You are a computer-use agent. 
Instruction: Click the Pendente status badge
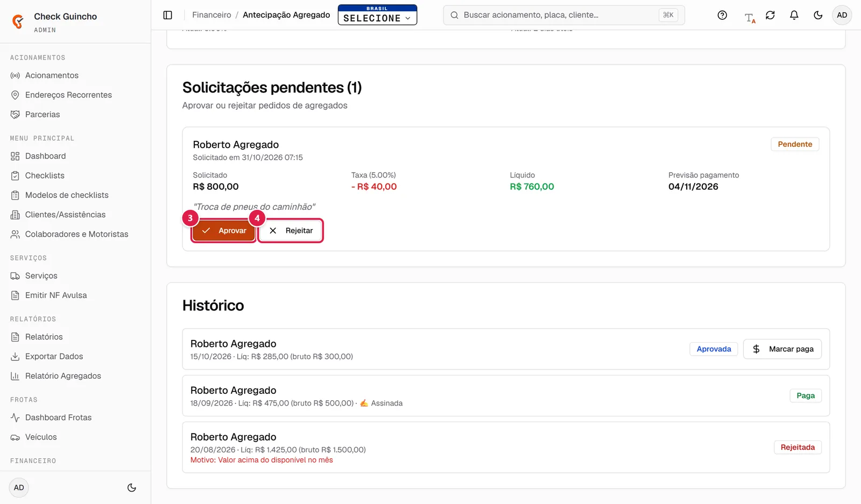click(795, 144)
